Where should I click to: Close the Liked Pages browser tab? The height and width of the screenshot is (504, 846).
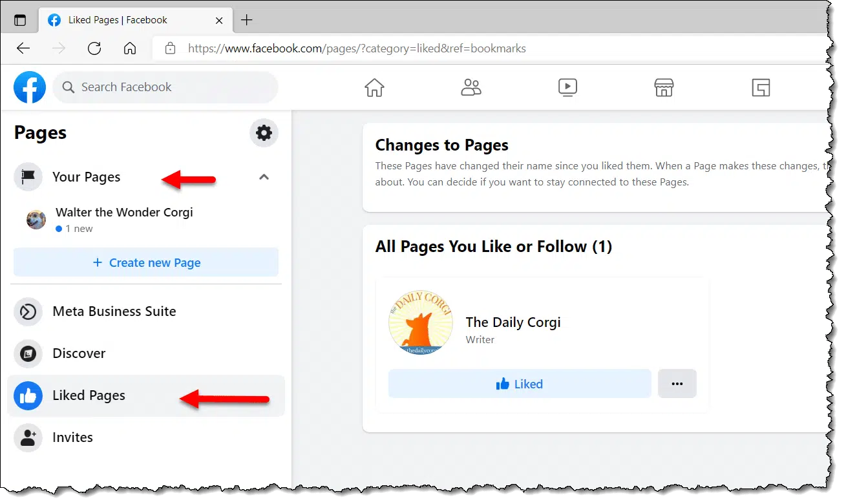[x=219, y=20]
